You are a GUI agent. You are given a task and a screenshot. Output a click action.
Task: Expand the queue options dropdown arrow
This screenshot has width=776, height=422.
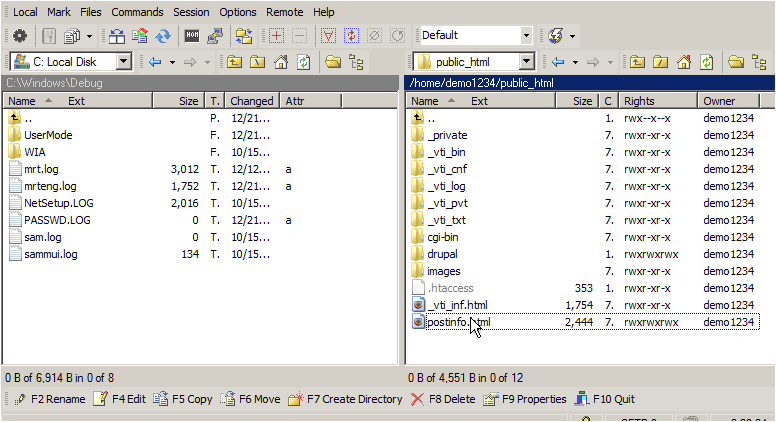coord(89,36)
